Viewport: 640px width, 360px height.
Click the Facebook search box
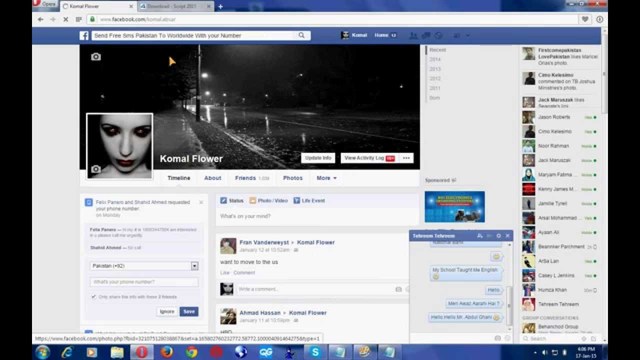[x=195, y=36]
